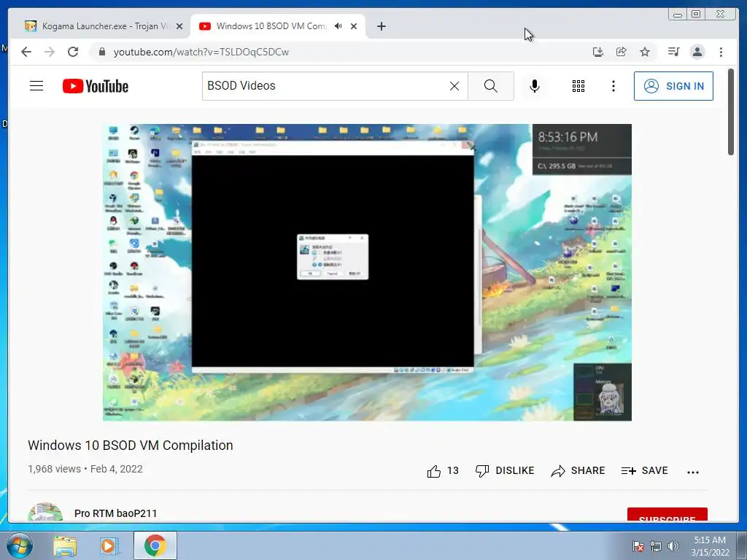Go to YouTube home via logo
Image resolution: width=747 pixels, height=560 pixels.
point(96,86)
